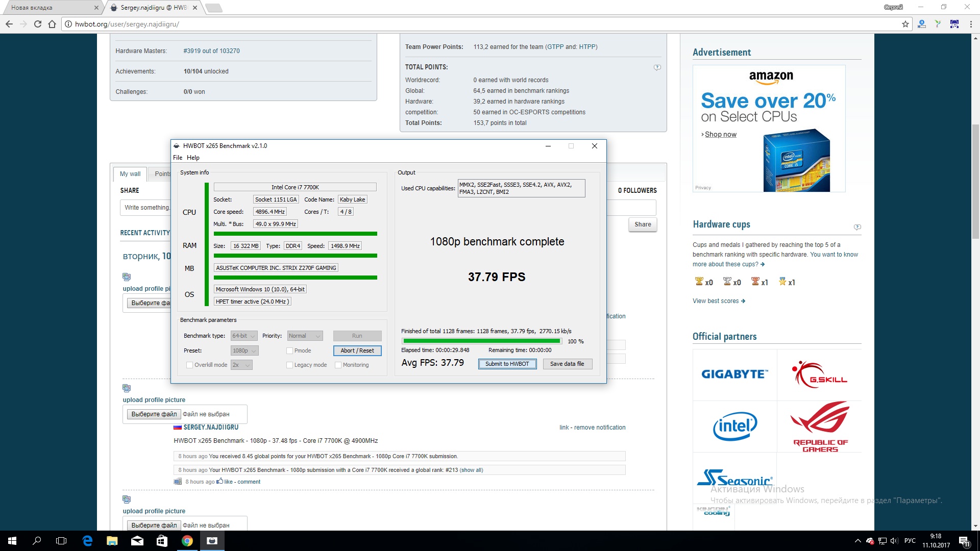Viewport: 980px width, 551px height.
Task: Switch to the My wall tab
Action: click(x=130, y=174)
